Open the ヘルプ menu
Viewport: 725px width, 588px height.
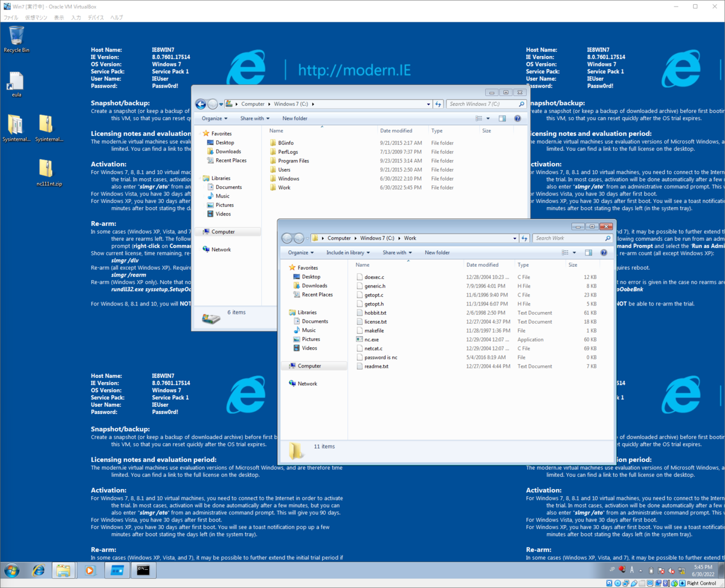(116, 18)
